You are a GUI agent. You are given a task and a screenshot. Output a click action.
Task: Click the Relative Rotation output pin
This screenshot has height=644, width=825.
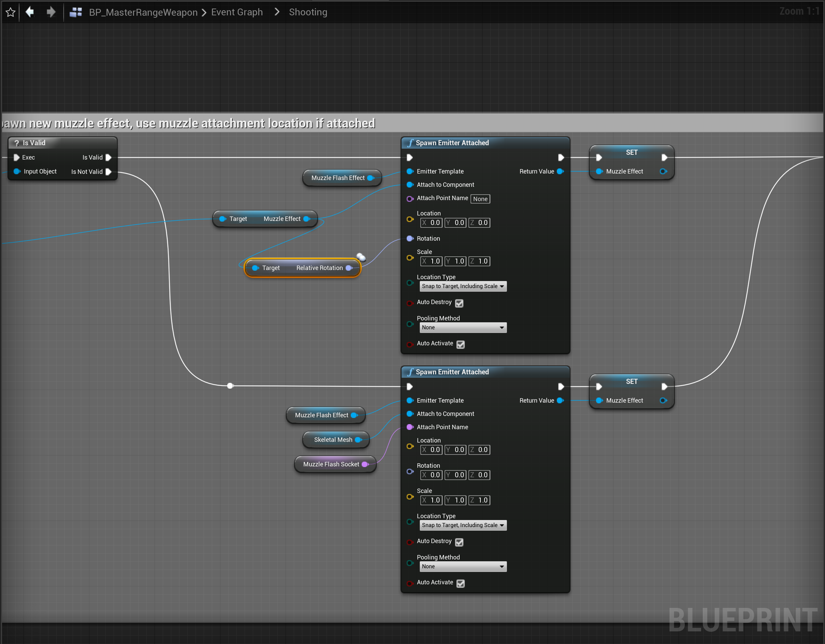(349, 268)
